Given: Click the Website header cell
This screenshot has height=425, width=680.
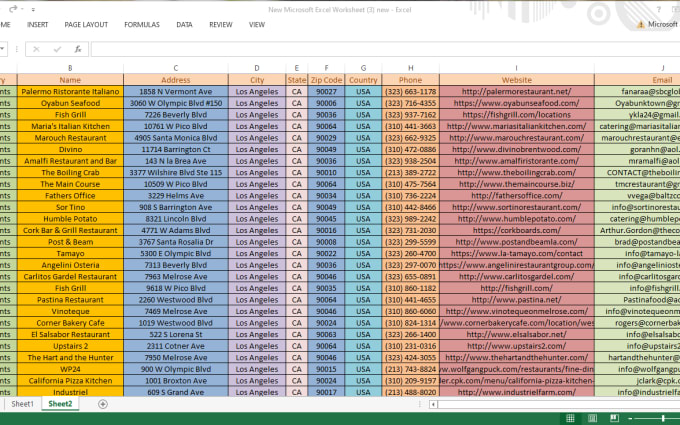Looking at the screenshot, I should pyautogui.click(x=517, y=80).
